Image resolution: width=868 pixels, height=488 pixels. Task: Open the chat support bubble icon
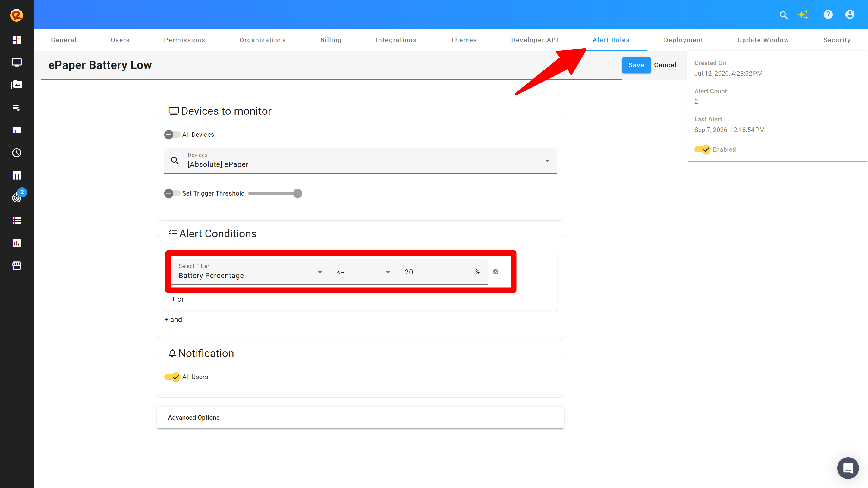[848, 468]
